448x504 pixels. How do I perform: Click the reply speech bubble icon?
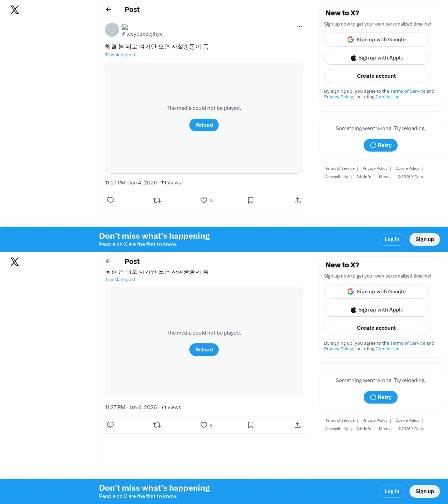click(x=110, y=200)
